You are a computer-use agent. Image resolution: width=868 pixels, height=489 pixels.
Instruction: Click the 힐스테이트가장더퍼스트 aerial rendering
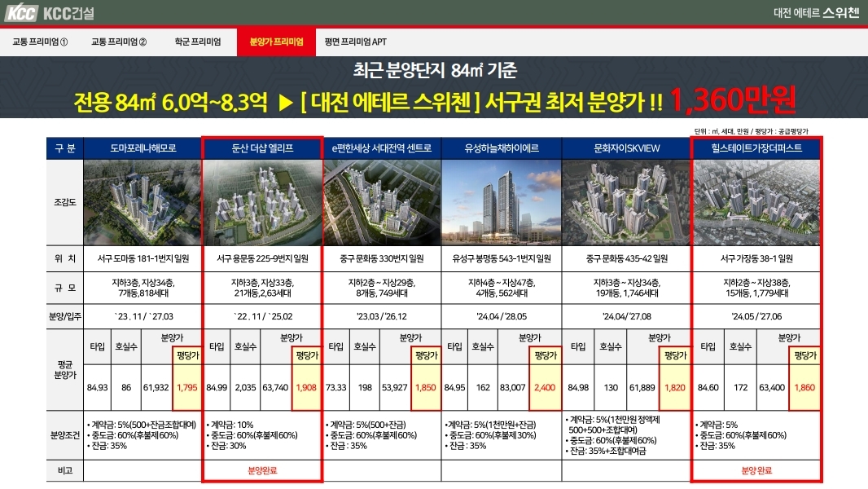coord(756,203)
